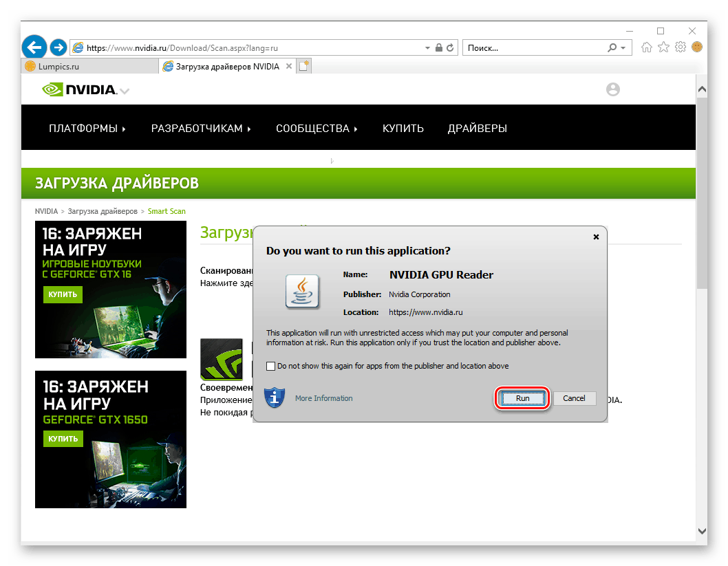Expand the chevron next to NVIDIA logo

coord(125,91)
